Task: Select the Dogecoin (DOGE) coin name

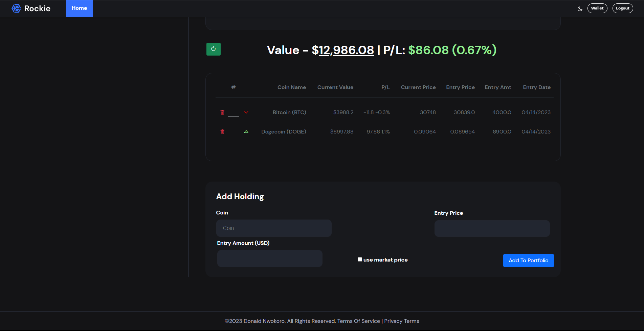Action: pos(284,132)
